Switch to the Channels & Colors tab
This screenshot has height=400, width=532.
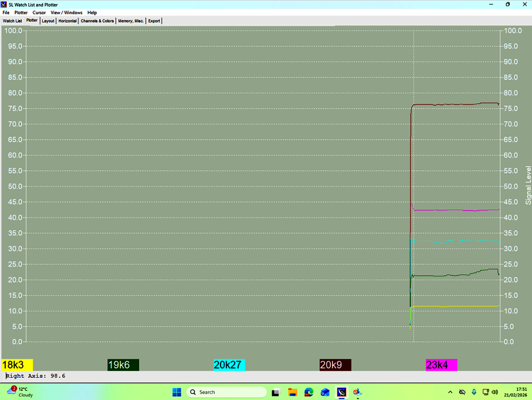(97, 21)
